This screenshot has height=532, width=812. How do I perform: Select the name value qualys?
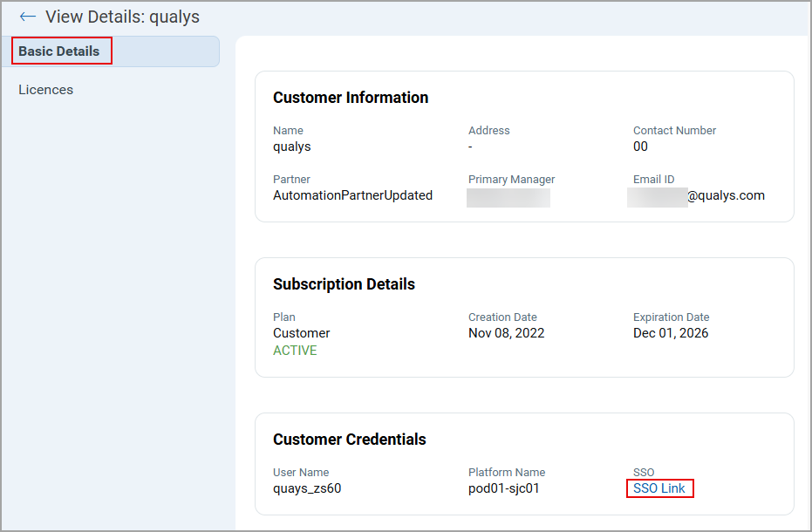click(x=291, y=147)
